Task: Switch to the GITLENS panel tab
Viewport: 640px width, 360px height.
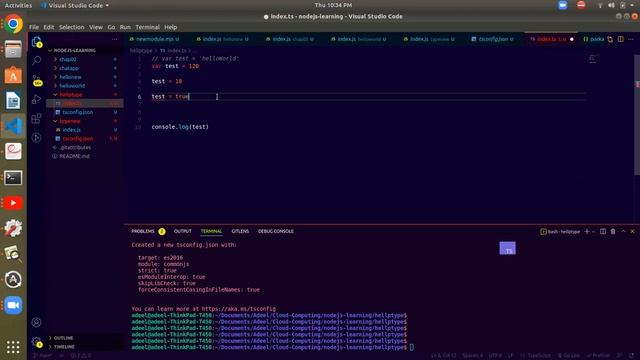Action: (x=240, y=231)
